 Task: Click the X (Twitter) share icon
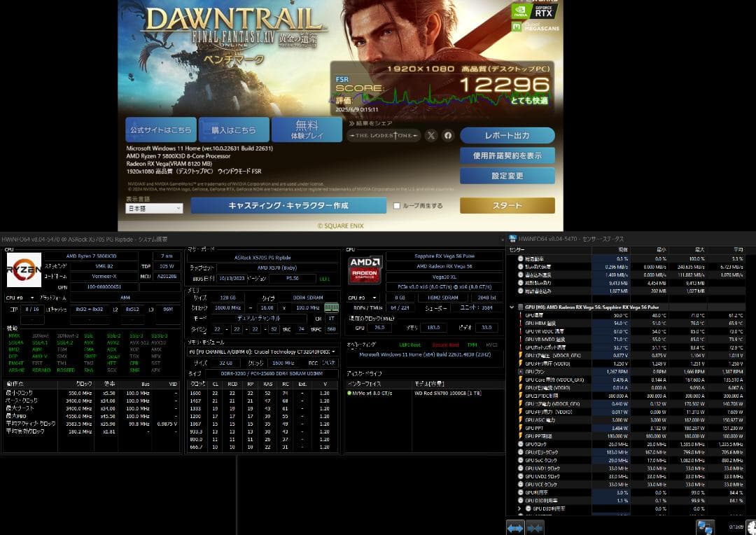431,135
